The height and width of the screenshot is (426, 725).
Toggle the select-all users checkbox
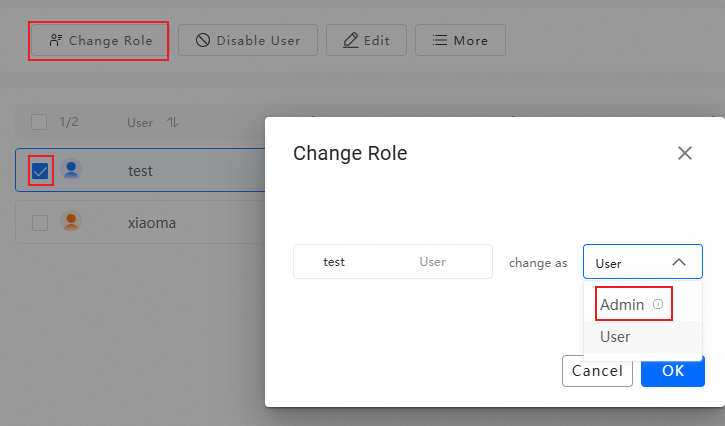[39, 122]
